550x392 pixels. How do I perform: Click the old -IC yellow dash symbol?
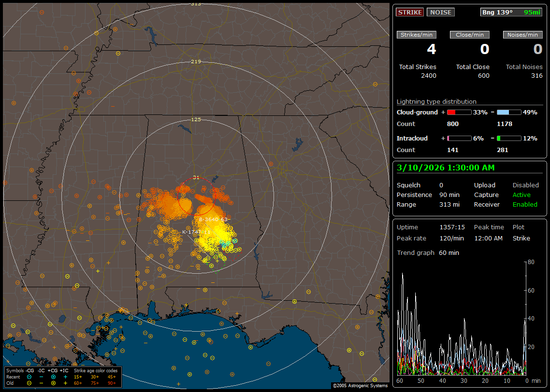(42, 383)
